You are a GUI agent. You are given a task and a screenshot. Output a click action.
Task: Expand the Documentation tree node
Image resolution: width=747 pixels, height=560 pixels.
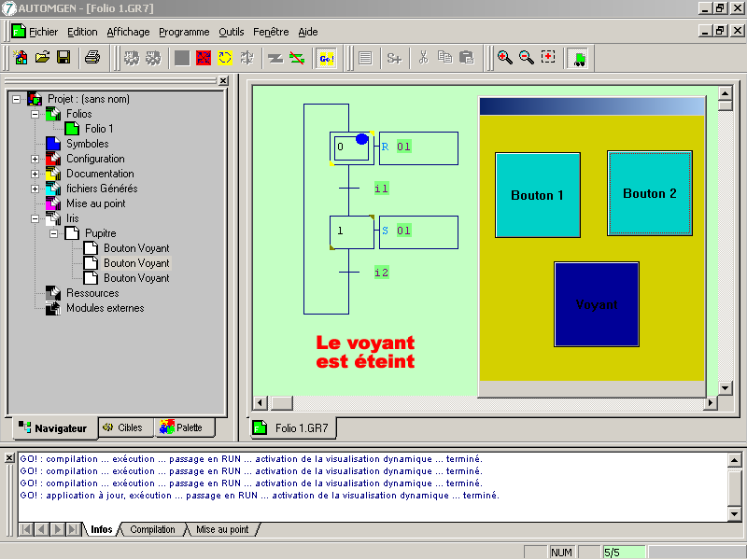click(x=35, y=174)
